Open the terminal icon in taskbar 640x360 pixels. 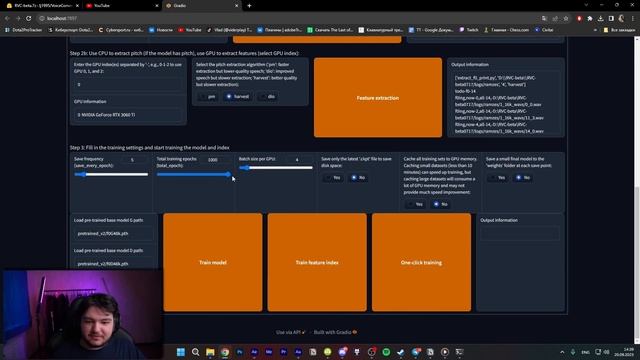(460, 352)
